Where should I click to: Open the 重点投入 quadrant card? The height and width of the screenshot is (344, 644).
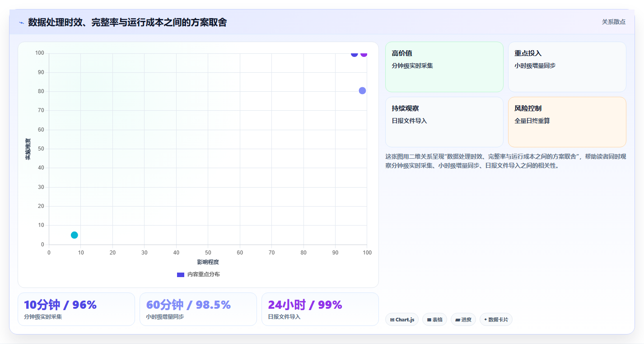coord(567,67)
